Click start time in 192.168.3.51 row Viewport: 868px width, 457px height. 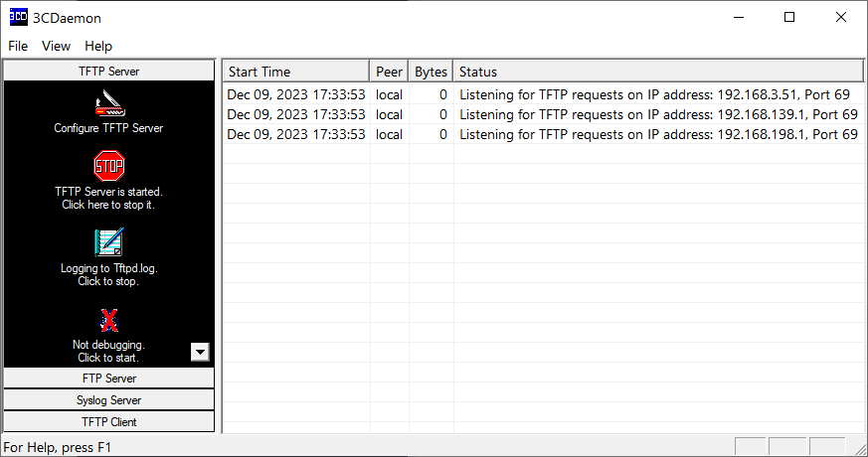pos(296,94)
